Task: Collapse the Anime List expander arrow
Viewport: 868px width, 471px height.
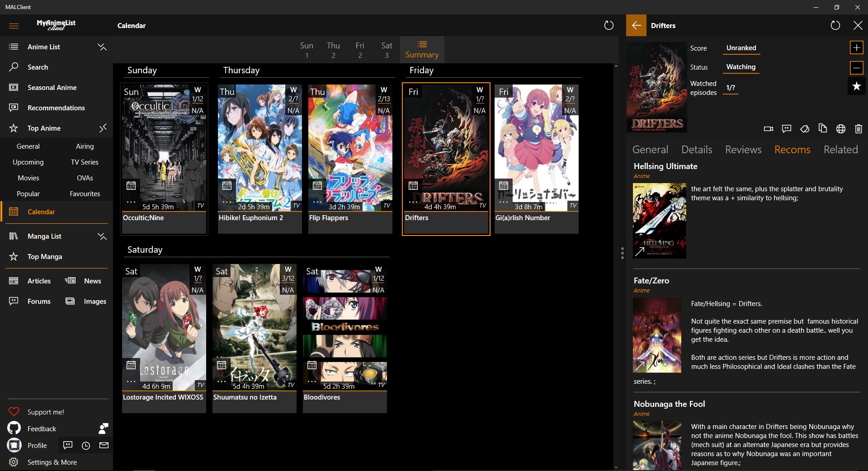Action: 102,47
